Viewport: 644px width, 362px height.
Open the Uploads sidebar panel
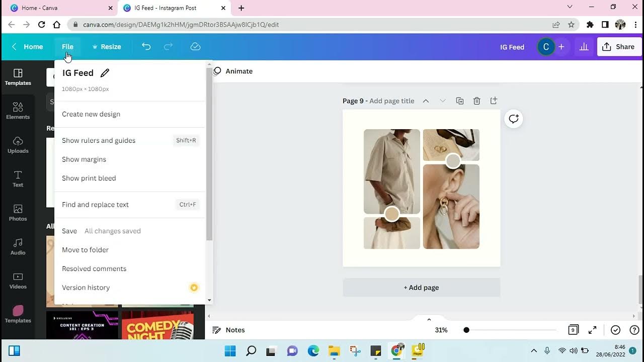[x=18, y=145]
